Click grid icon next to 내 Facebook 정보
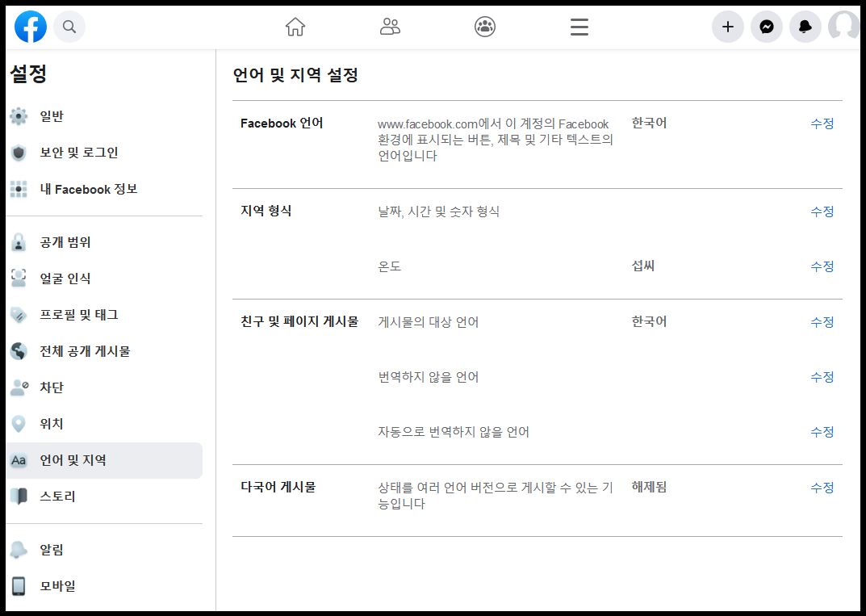866x616 pixels. click(19, 189)
